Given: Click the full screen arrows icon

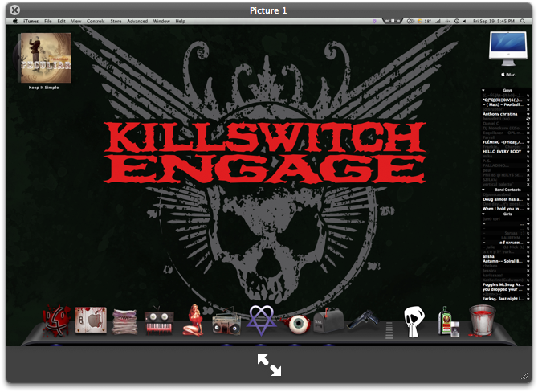Looking at the screenshot, I should pyautogui.click(x=269, y=365).
